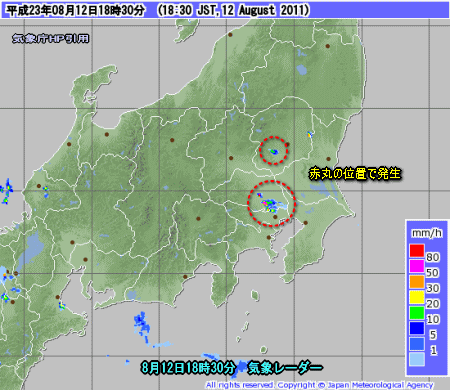Click the medium blue 1 mm/h legend swatch
Viewport: 450px width, 390px height.
point(417,344)
